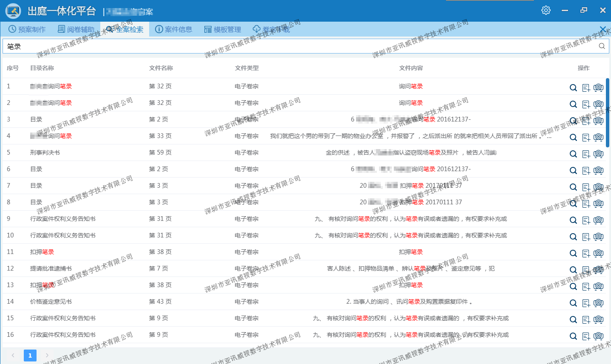Screen dimensions: 611x364
Task: Add row 1 document to list
Action: point(586,88)
